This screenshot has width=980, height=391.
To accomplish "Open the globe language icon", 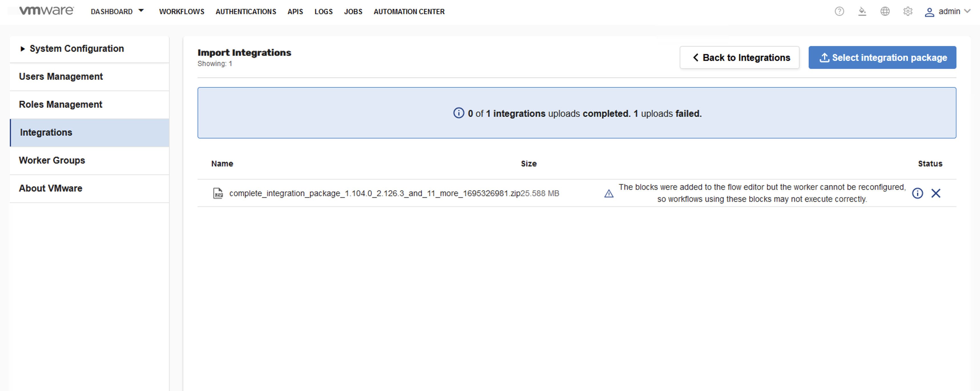I will click(x=885, y=11).
